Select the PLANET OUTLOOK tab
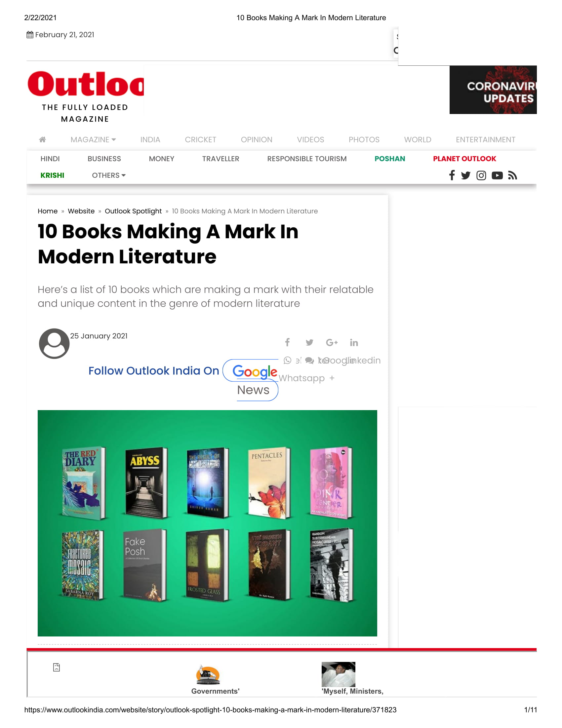562x728 pixels. click(464, 159)
